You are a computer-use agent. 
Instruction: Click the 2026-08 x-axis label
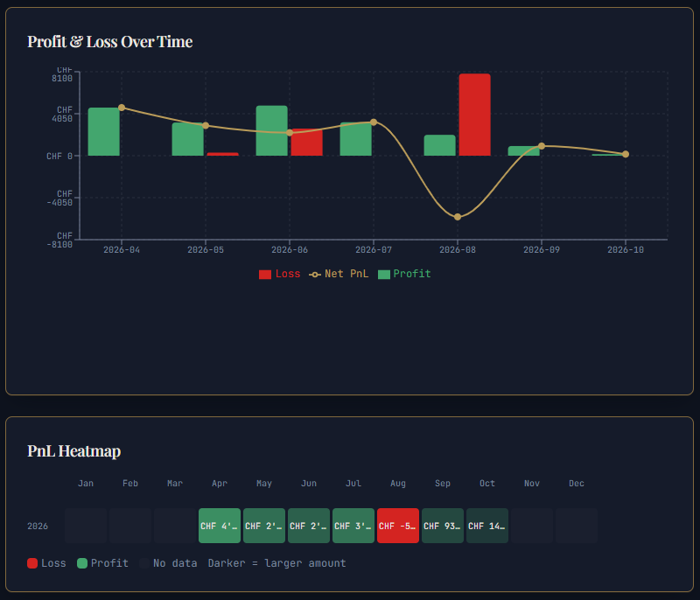458,250
